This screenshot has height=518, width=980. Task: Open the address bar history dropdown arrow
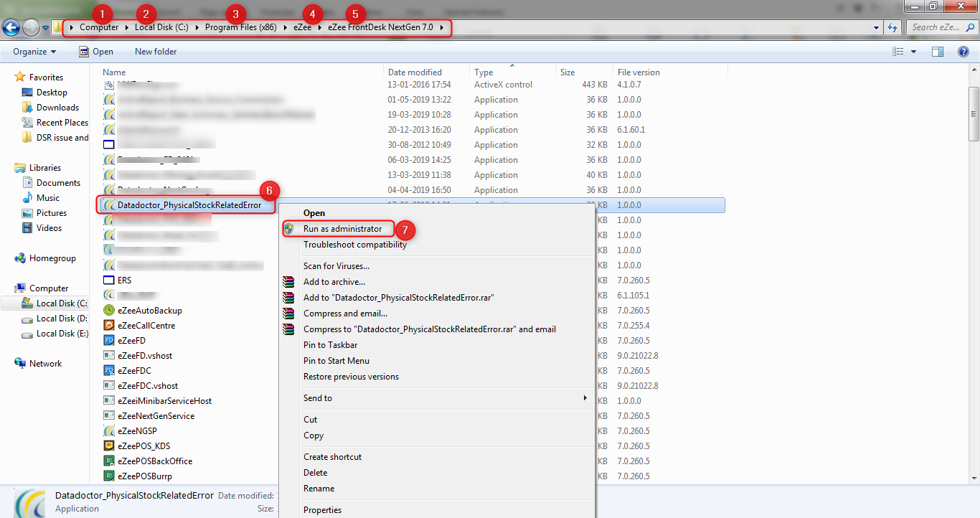coord(876,27)
